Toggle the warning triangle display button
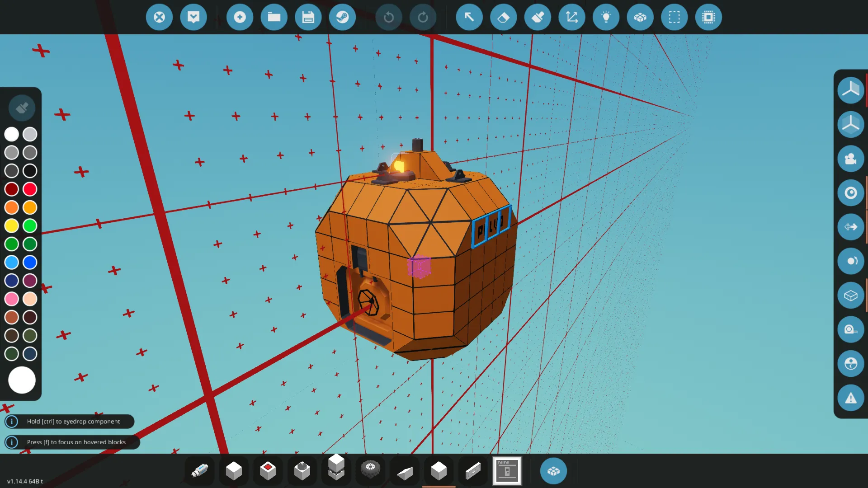The width and height of the screenshot is (868, 488). 850,398
